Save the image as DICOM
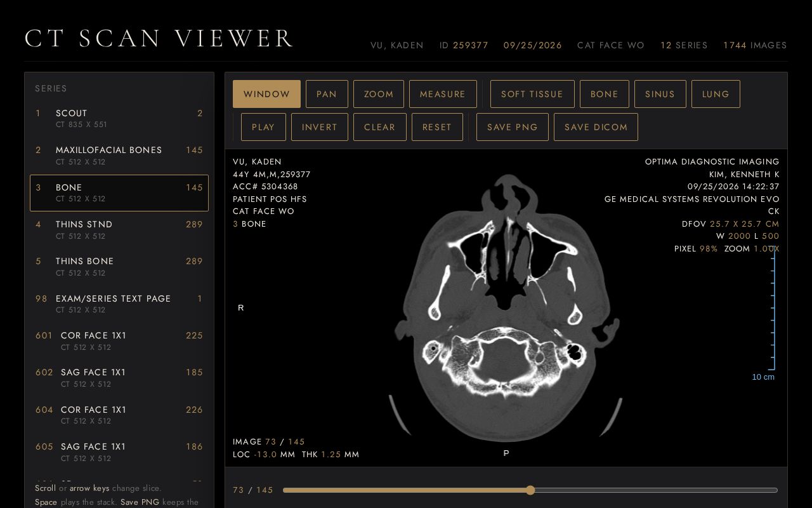812x508 pixels. pos(596,127)
